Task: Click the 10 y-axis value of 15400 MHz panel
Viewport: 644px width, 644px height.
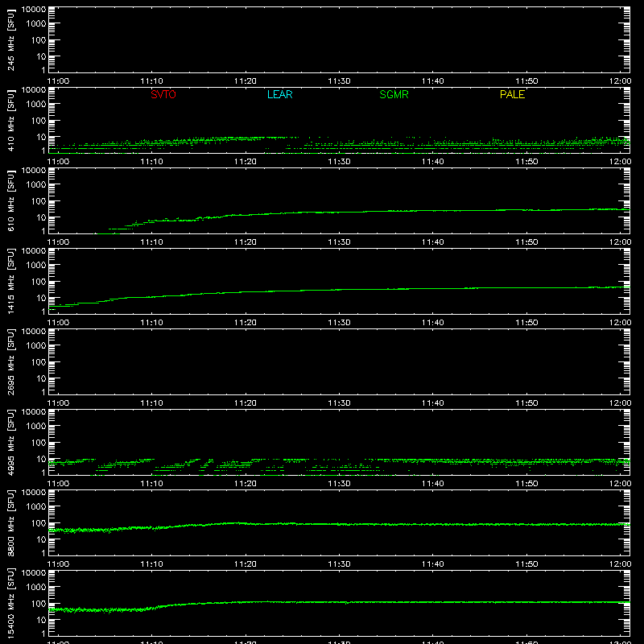Action: [41, 620]
